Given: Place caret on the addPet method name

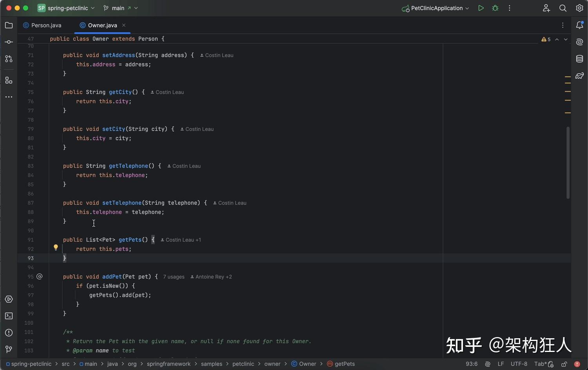Looking at the screenshot, I should click(x=112, y=277).
